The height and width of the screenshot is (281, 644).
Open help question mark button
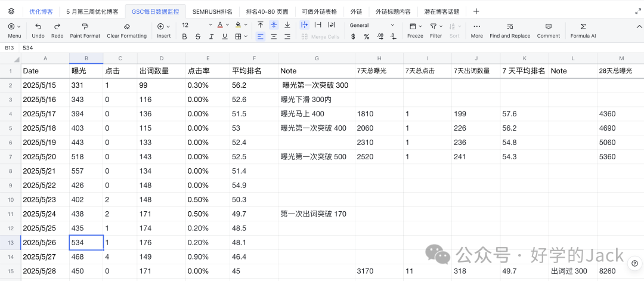coord(634,263)
